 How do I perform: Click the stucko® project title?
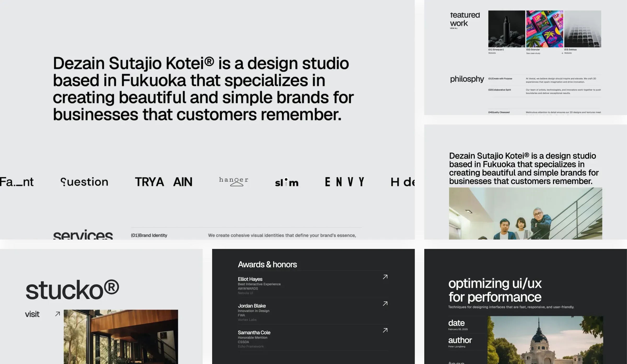[x=72, y=290]
